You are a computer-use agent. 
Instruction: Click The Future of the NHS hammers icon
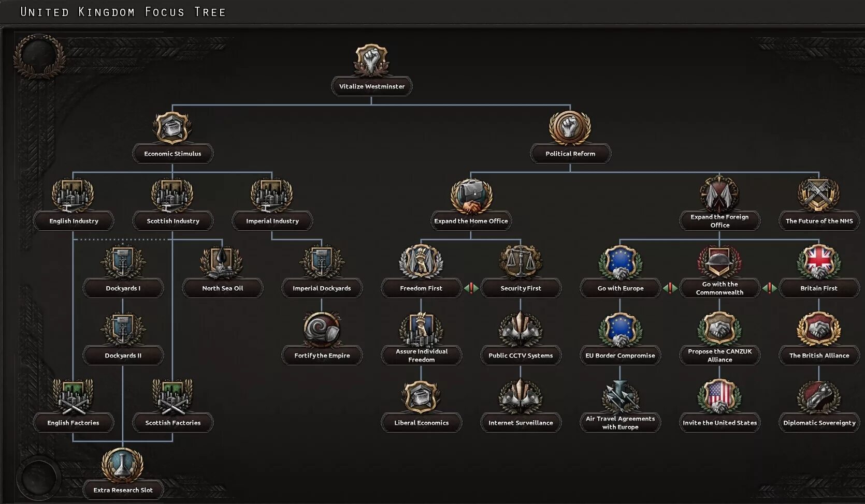[819, 195]
